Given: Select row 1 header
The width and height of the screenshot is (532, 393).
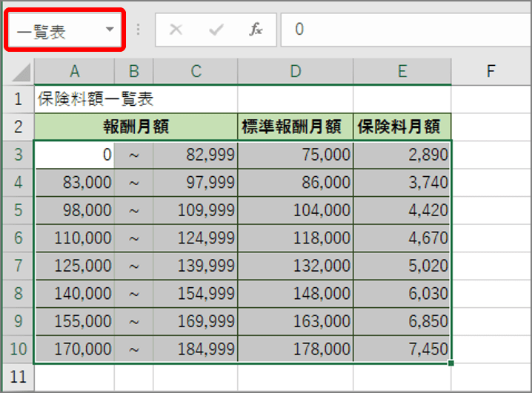Looking at the screenshot, I should pos(19,99).
